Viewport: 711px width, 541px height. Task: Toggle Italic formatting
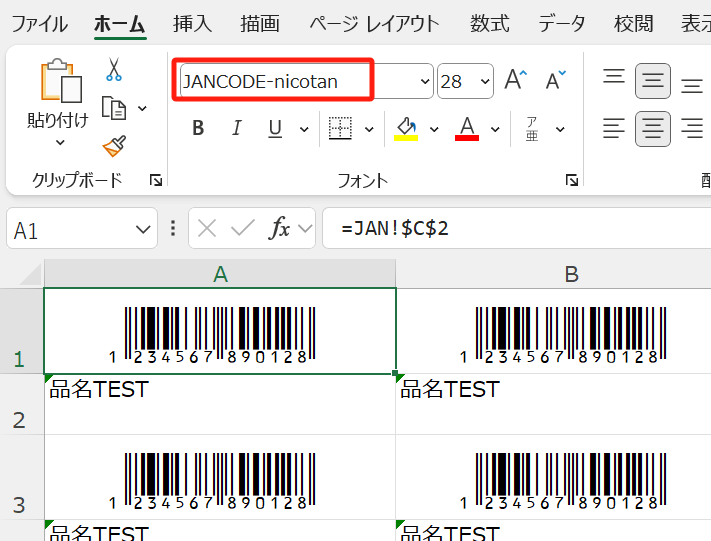click(236, 128)
